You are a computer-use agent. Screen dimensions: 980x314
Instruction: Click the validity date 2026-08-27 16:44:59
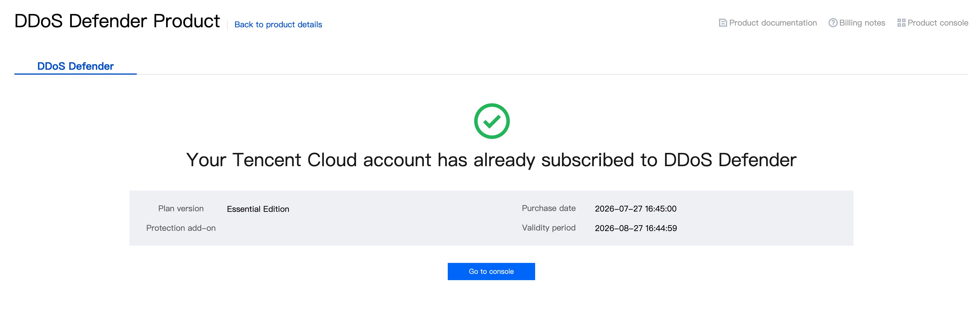click(x=636, y=228)
